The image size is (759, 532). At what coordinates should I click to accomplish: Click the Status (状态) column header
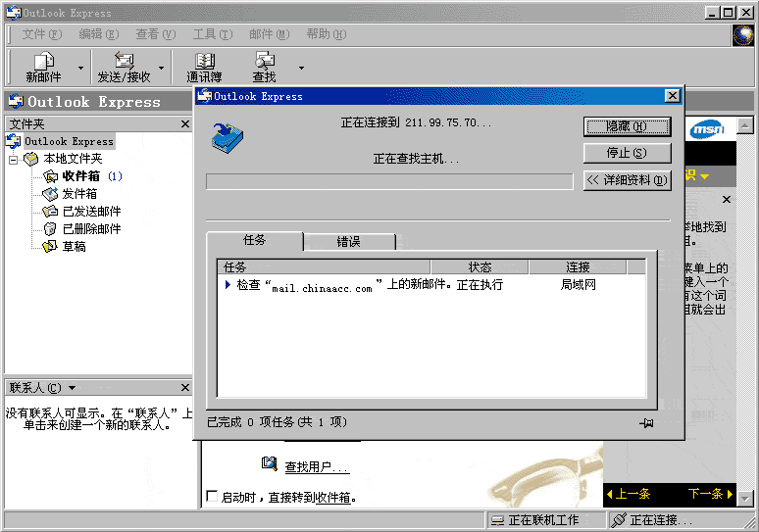pyautogui.click(x=480, y=266)
